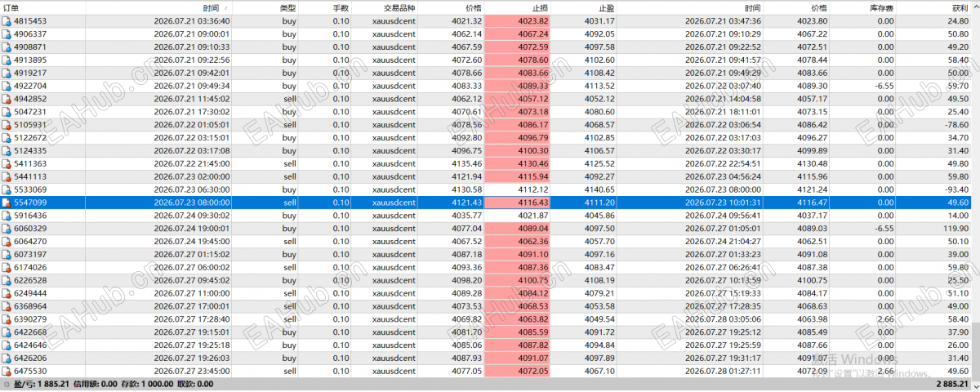980x392 pixels.
Task: Sort by 交易品种 column header
Action: click(x=385, y=7)
